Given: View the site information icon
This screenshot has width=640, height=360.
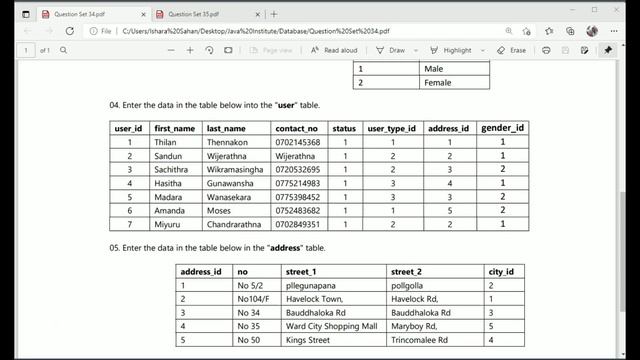Looking at the screenshot, I should click(x=93, y=31).
